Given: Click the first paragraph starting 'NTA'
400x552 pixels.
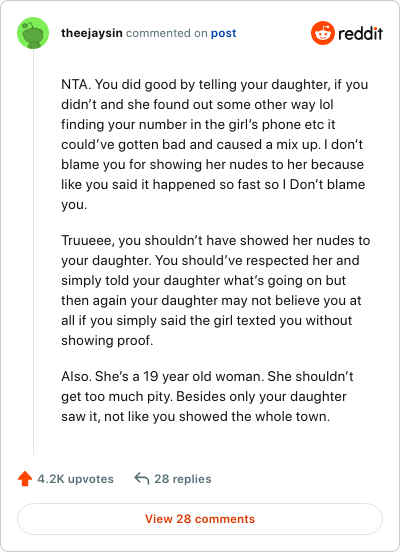Looking at the screenshot, I should coord(214,144).
